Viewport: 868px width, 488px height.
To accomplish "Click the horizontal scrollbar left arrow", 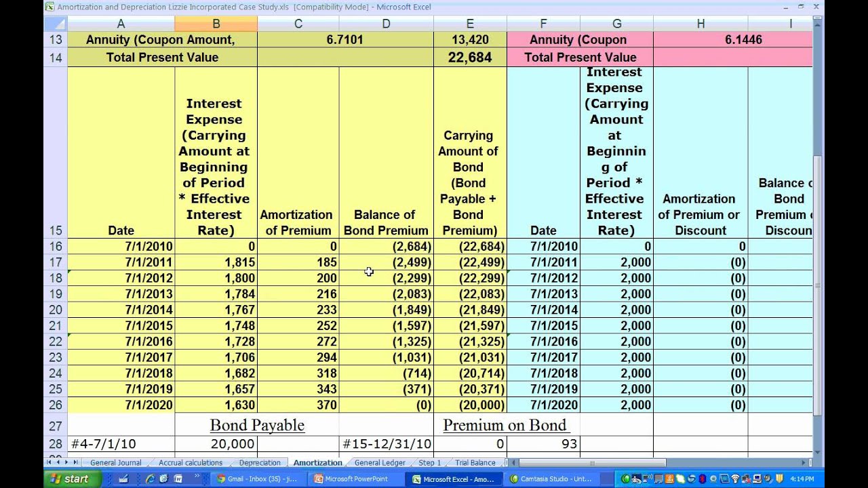I will click(x=513, y=463).
